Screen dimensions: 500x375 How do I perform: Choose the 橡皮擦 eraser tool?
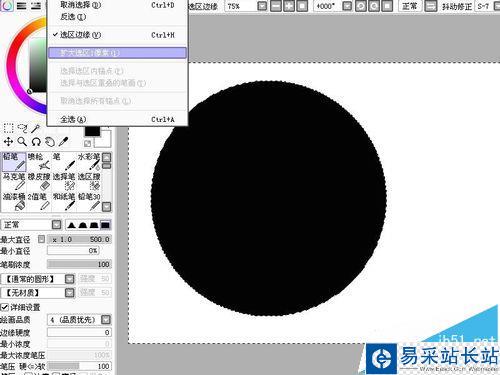pyautogui.click(x=39, y=182)
